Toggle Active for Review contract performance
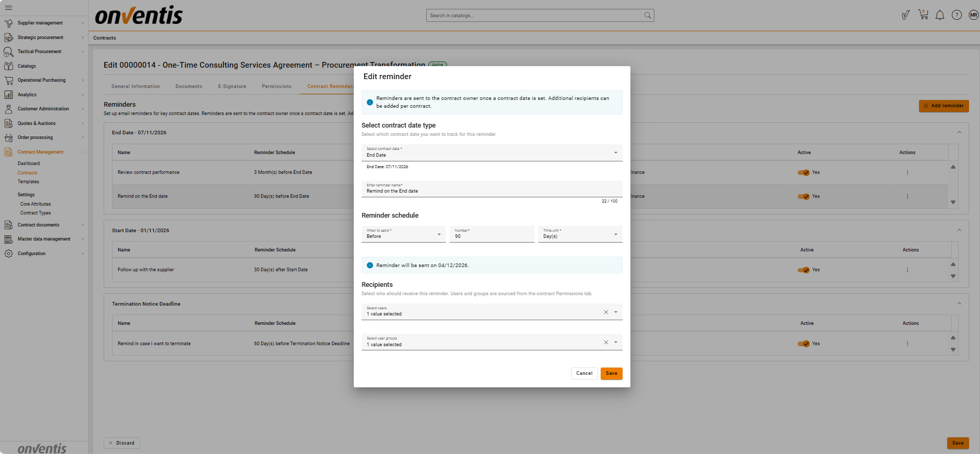 [803, 172]
